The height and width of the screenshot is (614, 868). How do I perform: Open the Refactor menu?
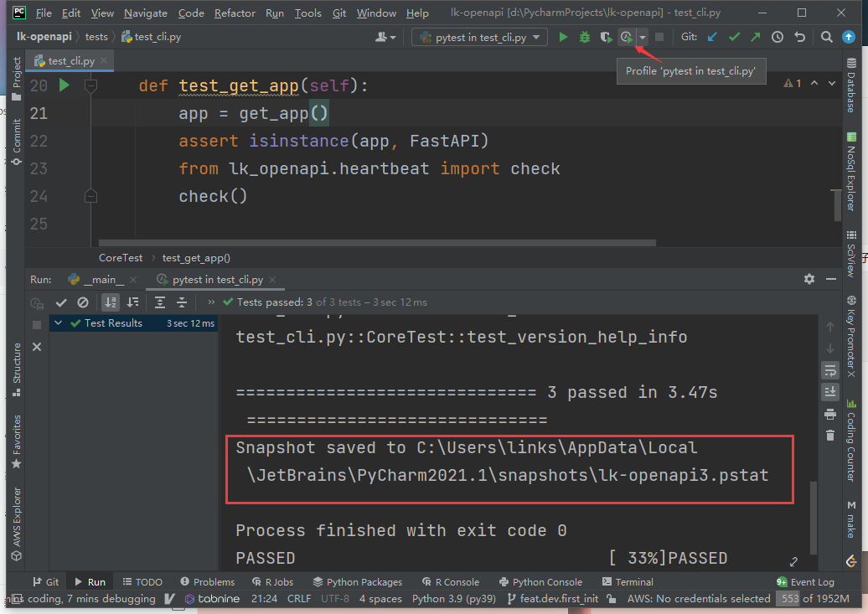click(x=235, y=13)
